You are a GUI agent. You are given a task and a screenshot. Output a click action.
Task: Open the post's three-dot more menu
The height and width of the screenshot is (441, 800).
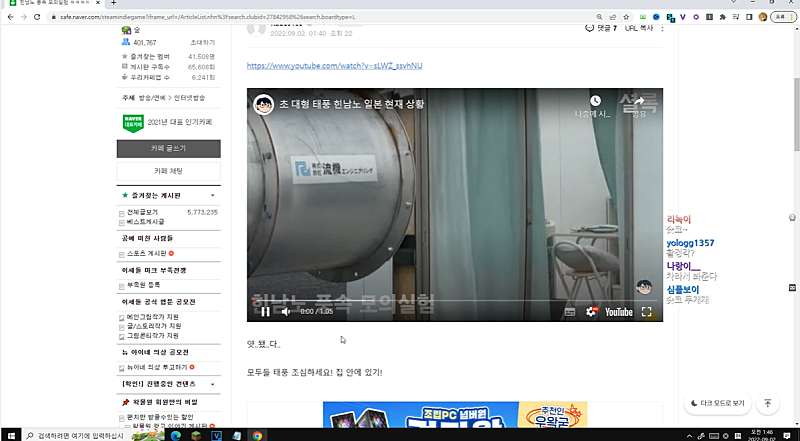coord(662,28)
